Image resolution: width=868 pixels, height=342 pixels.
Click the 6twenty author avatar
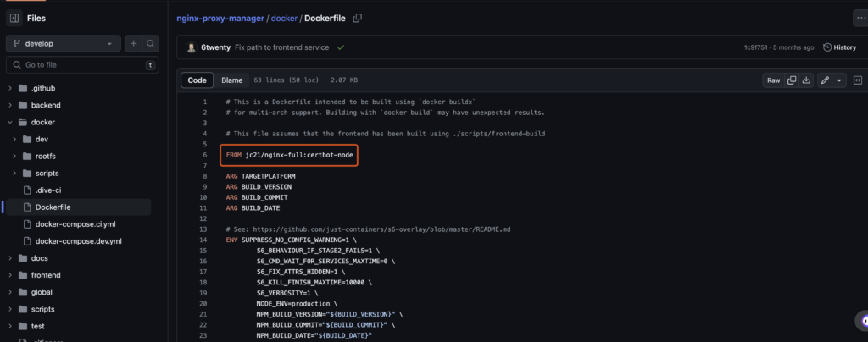(191, 47)
